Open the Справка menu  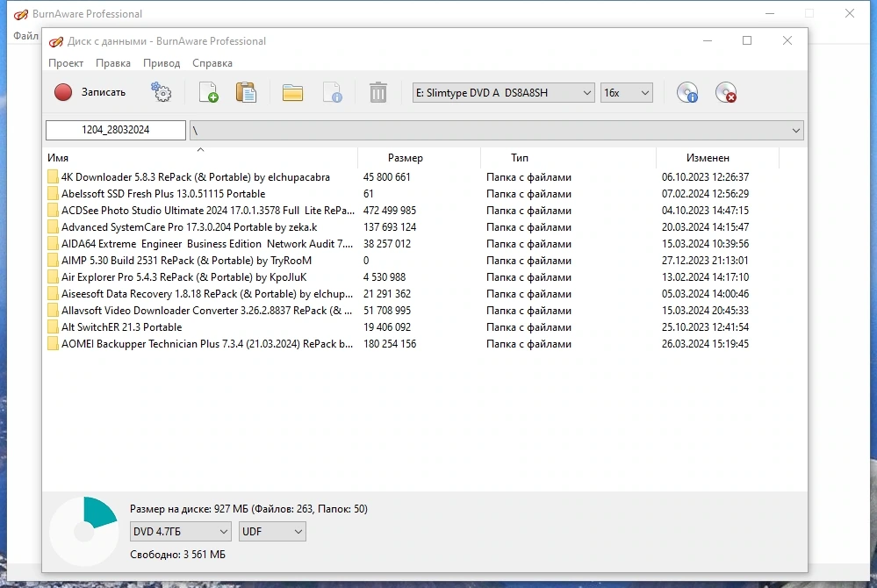tap(212, 63)
